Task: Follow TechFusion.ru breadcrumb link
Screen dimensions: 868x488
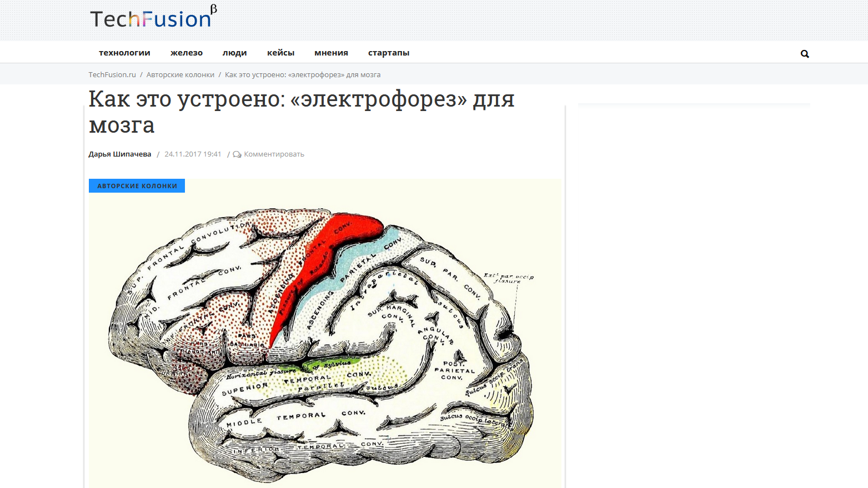Action: point(112,74)
